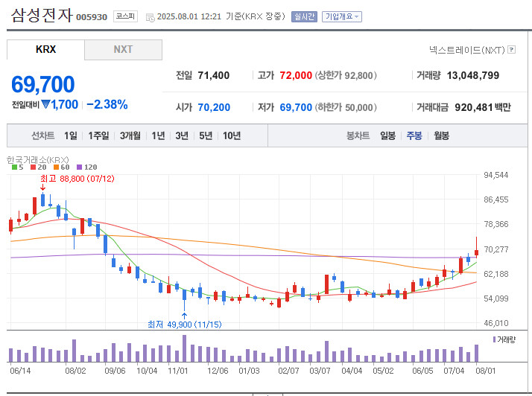
Task: Click the red 20-day moving average legend
Action: tap(37, 167)
